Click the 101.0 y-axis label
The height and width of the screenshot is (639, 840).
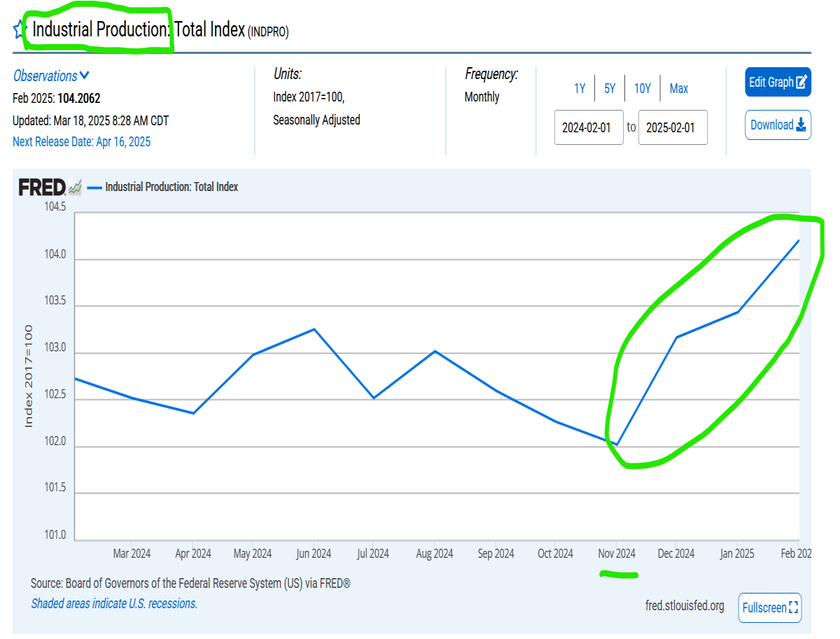point(54,535)
